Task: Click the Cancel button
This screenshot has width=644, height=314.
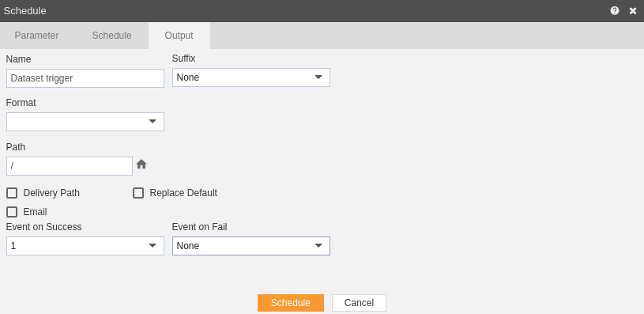Action: click(359, 303)
